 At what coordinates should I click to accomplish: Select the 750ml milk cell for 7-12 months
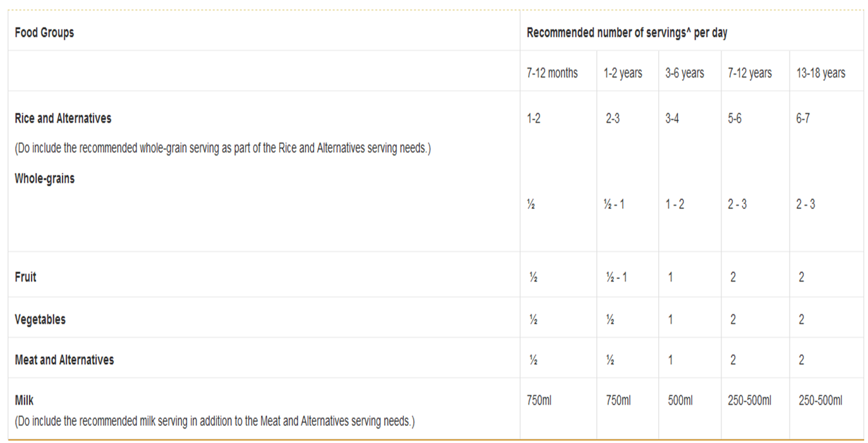tap(539, 400)
